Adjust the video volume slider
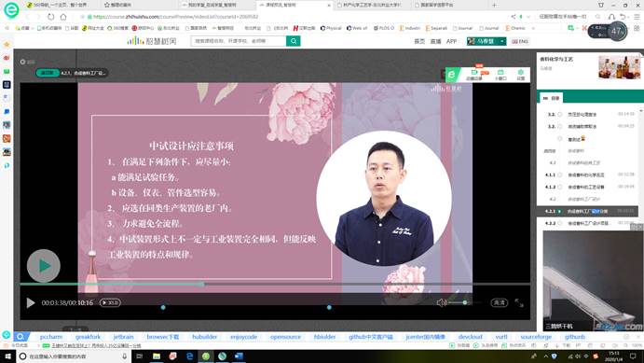 point(464,302)
